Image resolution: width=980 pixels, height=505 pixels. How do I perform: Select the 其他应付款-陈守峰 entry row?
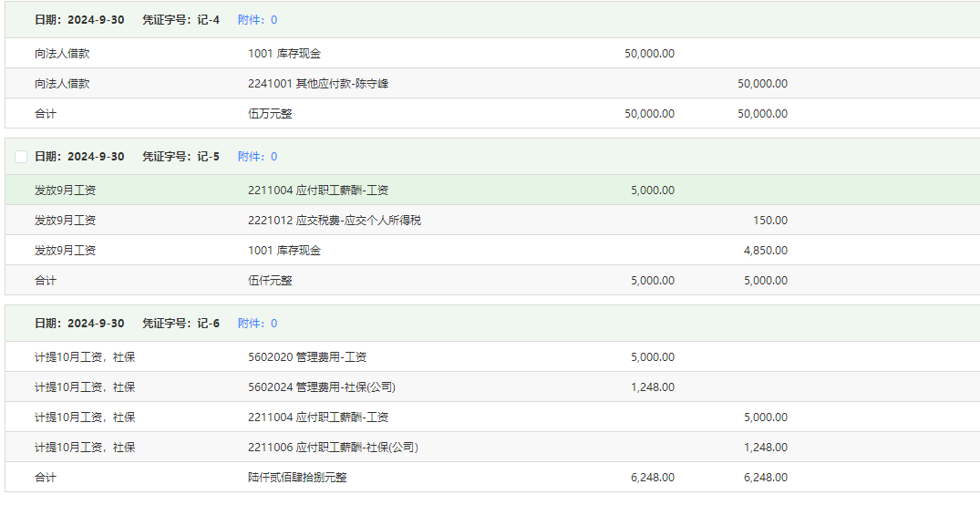[492, 83]
